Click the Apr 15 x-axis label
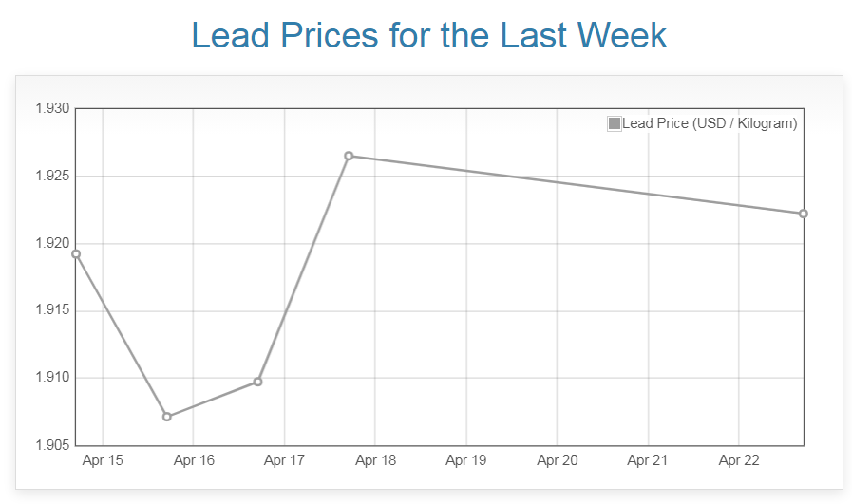The image size is (852, 504). click(x=103, y=461)
